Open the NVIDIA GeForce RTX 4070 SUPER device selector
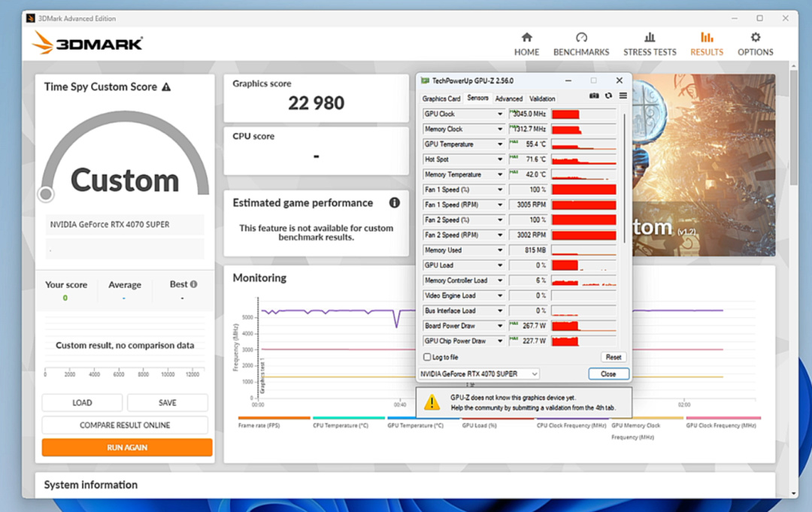This screenshot has width=812, height=512. (x=478, y=374)
